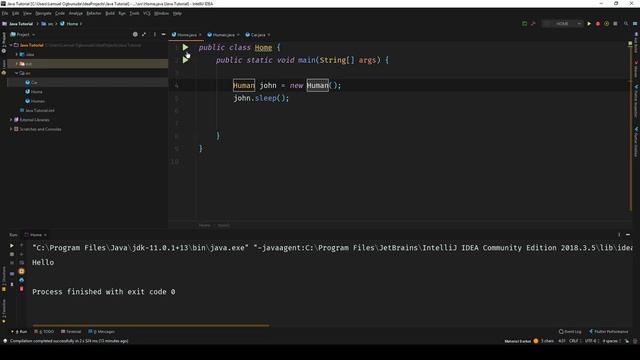Clear console with trash icon
The height and width of the screenshot is (360, 640).
(22, 289)
